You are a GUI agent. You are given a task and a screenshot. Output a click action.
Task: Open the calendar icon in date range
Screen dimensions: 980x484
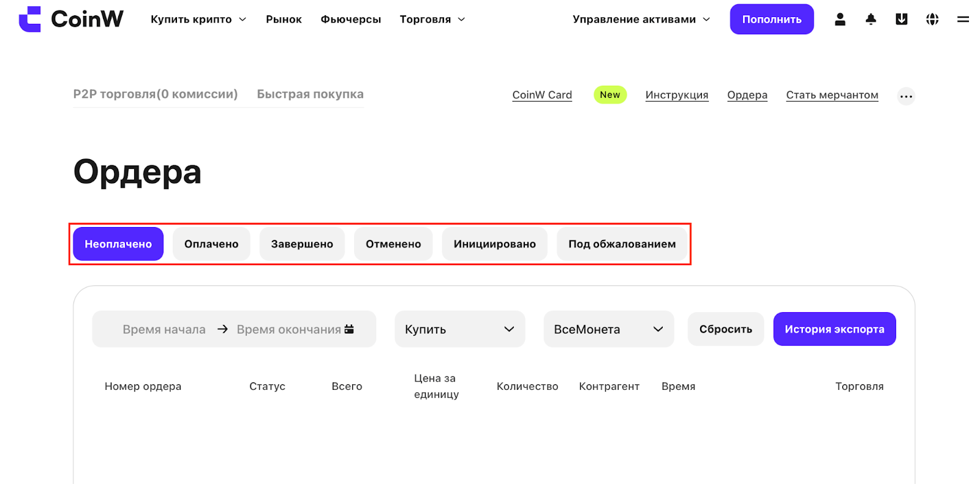[x=349, y=329]
